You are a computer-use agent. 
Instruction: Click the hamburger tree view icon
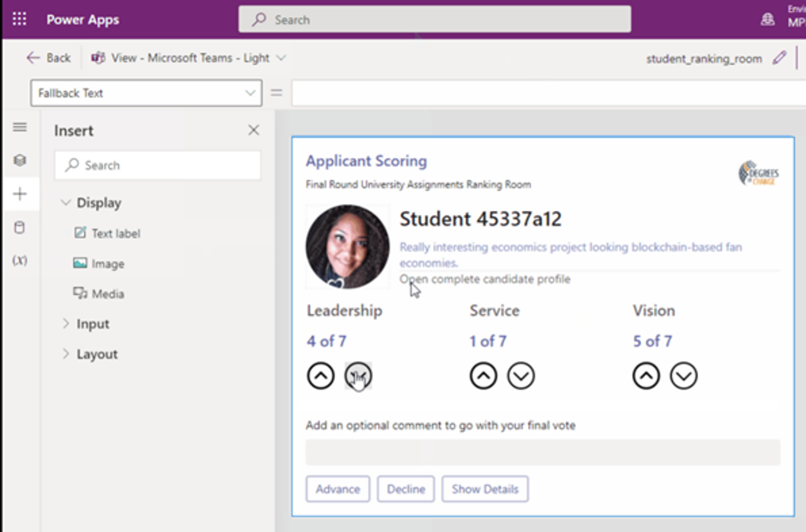(20, 127)
